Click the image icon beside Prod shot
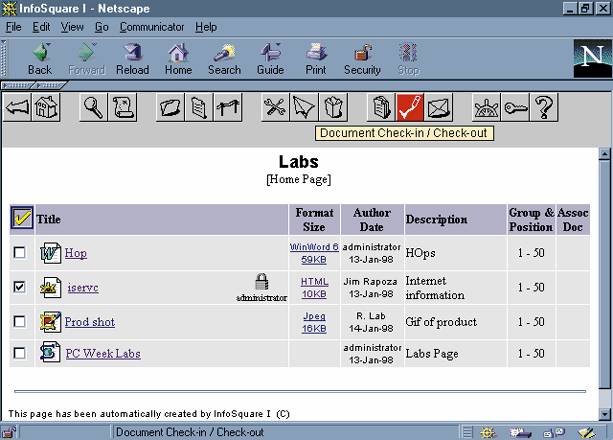Viewport: 613px width, 440px height. 50,322
